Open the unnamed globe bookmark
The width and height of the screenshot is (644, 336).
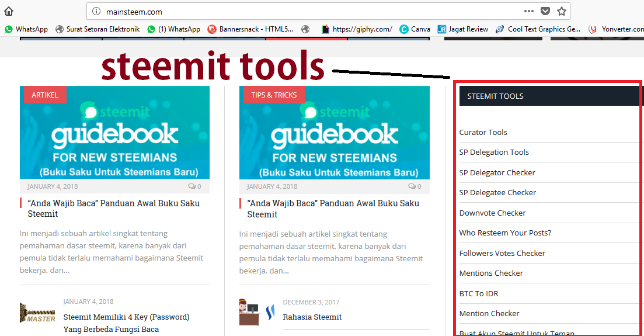click(305, 29)
